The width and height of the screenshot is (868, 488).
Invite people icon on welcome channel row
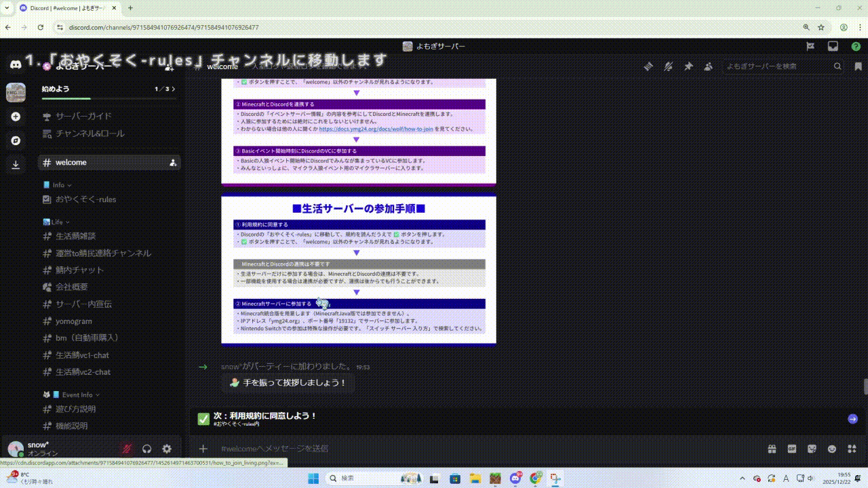173,163
